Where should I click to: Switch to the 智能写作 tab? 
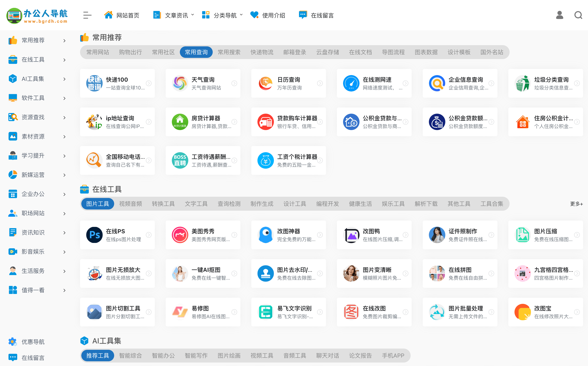coord(196,355)
